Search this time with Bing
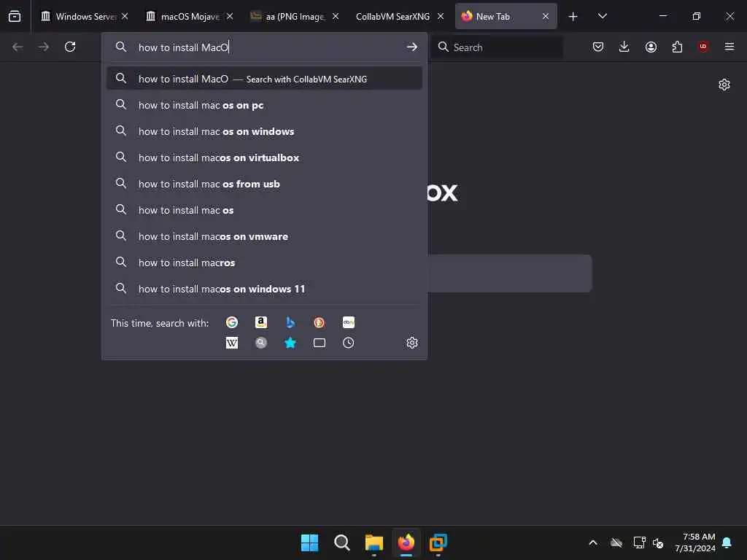Viewport: 747px width, 560px height. pos(290,322)
